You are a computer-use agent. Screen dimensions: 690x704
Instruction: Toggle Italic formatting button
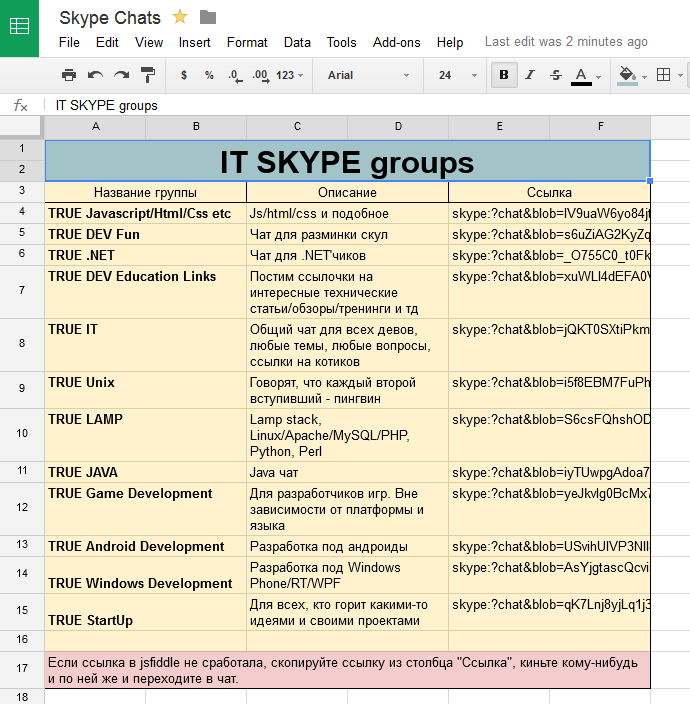coord(530,75)
